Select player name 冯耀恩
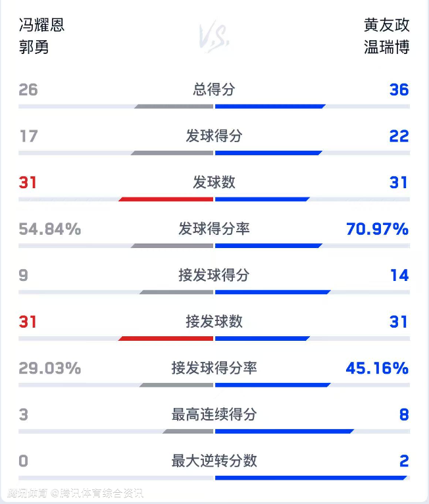 tap(41, 26)
